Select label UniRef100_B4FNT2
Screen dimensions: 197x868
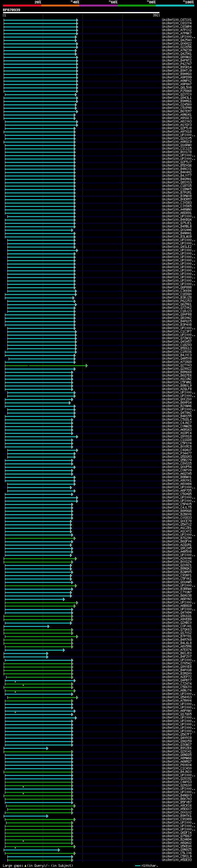pyautogui.click(x=177, y=60)
